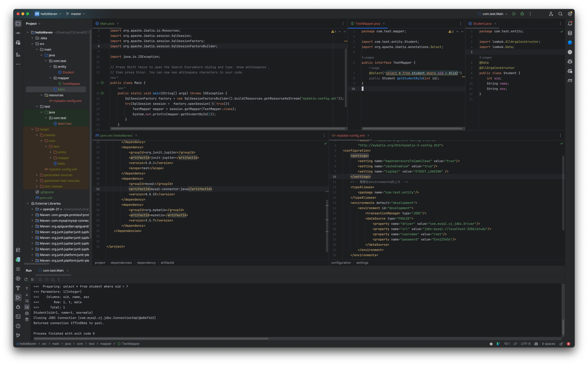Open breadcrumb item mapper at the bottom
Screen dimensions: 588x365
tap(106, 343)
